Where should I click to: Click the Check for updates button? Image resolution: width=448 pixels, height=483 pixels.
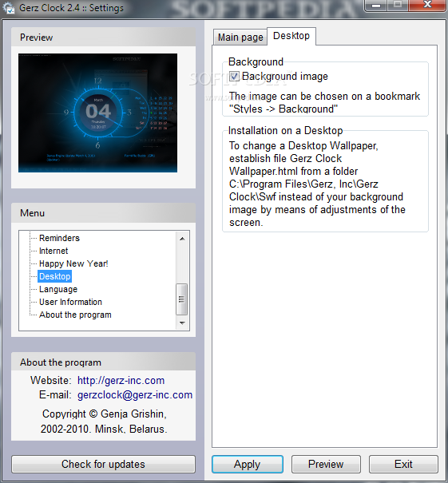(103, 464)
